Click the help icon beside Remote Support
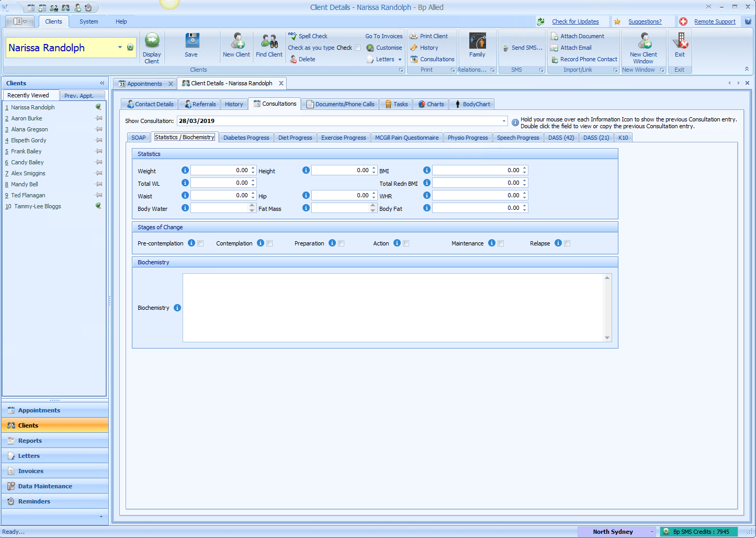756x538 pixels. click(x=748, y=21)
